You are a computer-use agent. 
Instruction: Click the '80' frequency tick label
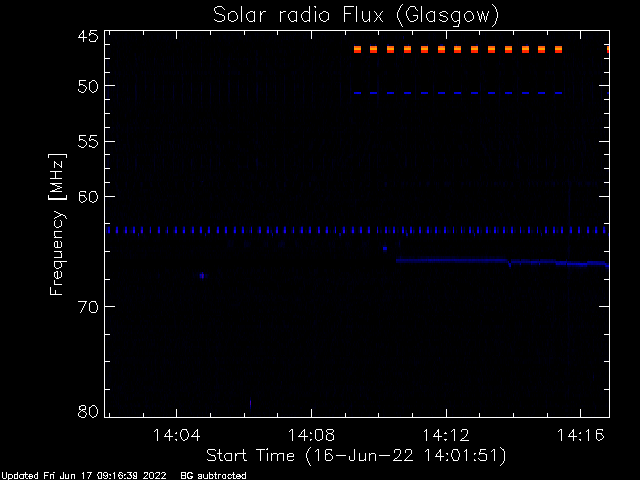click(88, 411)
